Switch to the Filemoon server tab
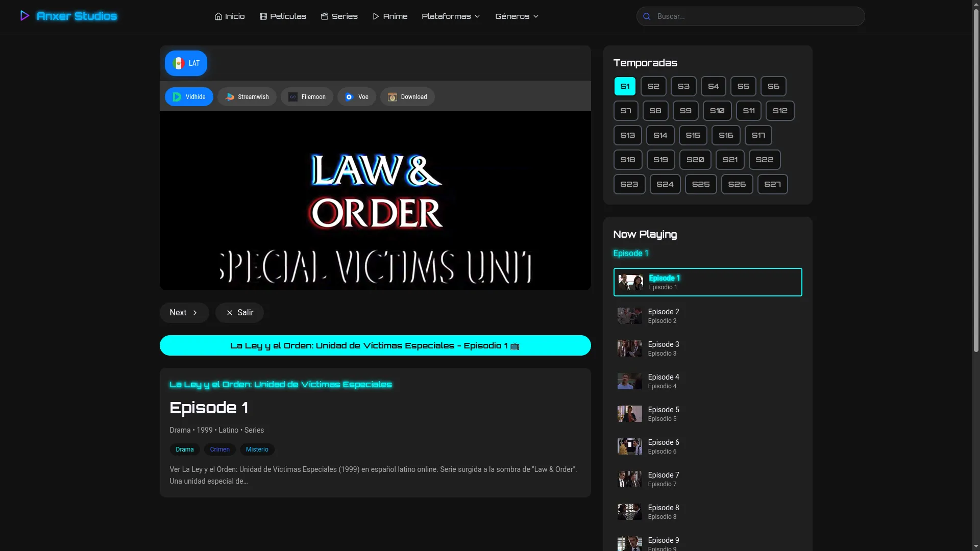 pyautogui.click(x=307, y=97)
